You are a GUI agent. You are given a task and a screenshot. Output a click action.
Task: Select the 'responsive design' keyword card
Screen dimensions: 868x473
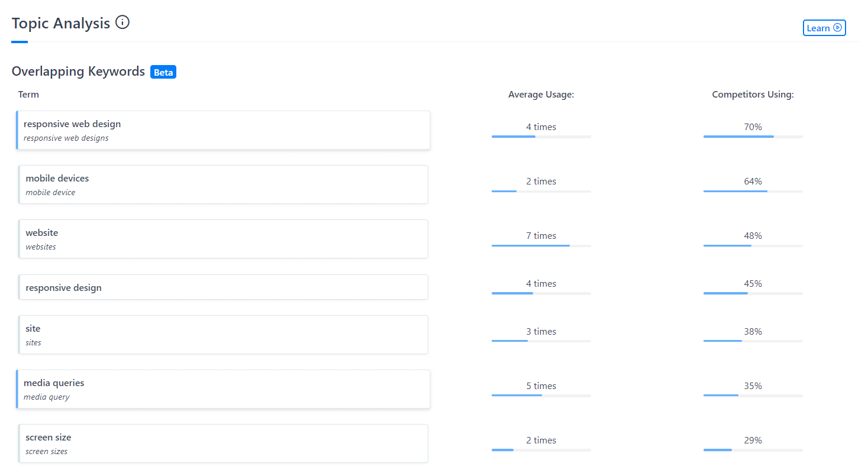223,287
